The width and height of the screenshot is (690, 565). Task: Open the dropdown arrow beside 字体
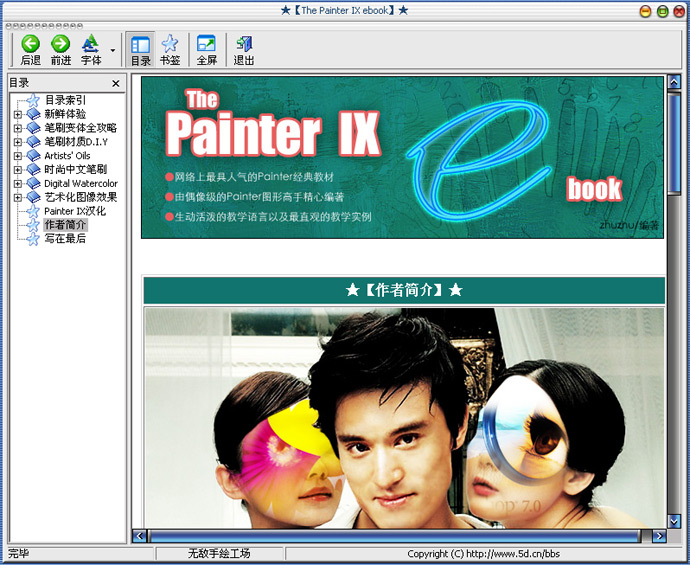(113, 50)
